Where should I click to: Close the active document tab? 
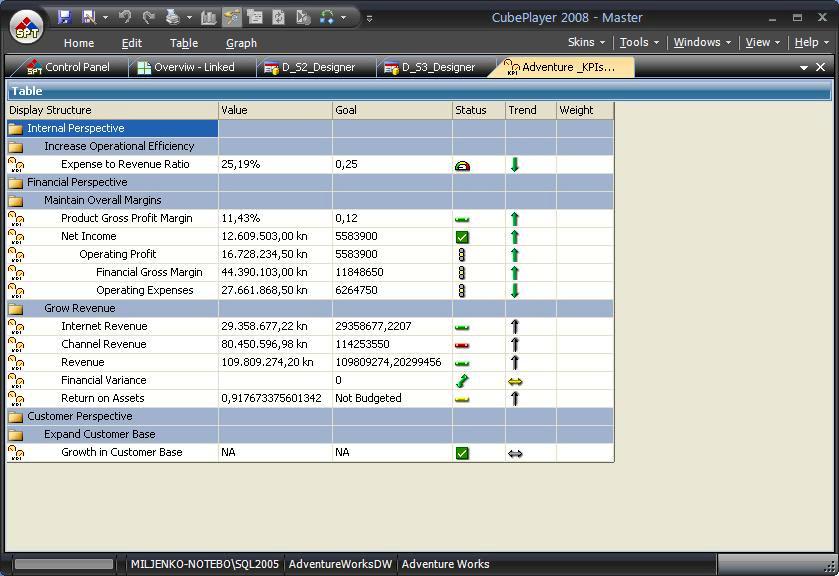click(x=821, y=67)
